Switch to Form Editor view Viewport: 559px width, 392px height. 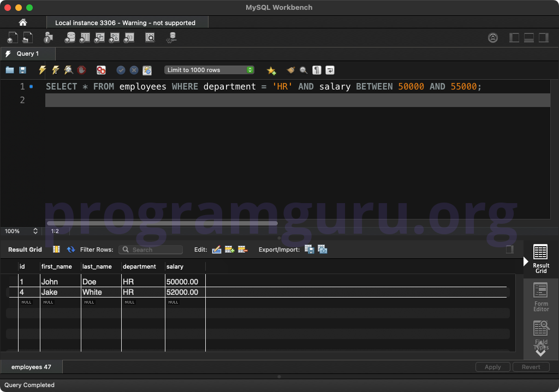click(x=541, y=297)
